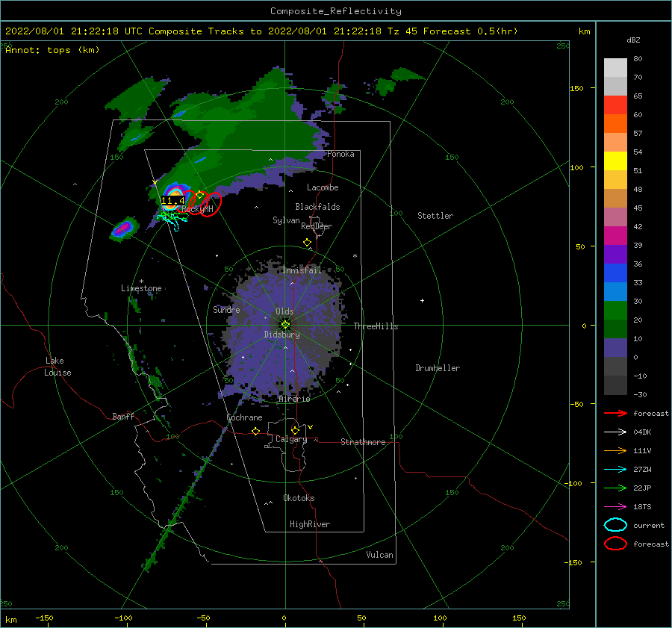The width and height of the screenshot is (672, 628).
Task: Click the Airdrie city label
Action: click(x=294, y=399)
